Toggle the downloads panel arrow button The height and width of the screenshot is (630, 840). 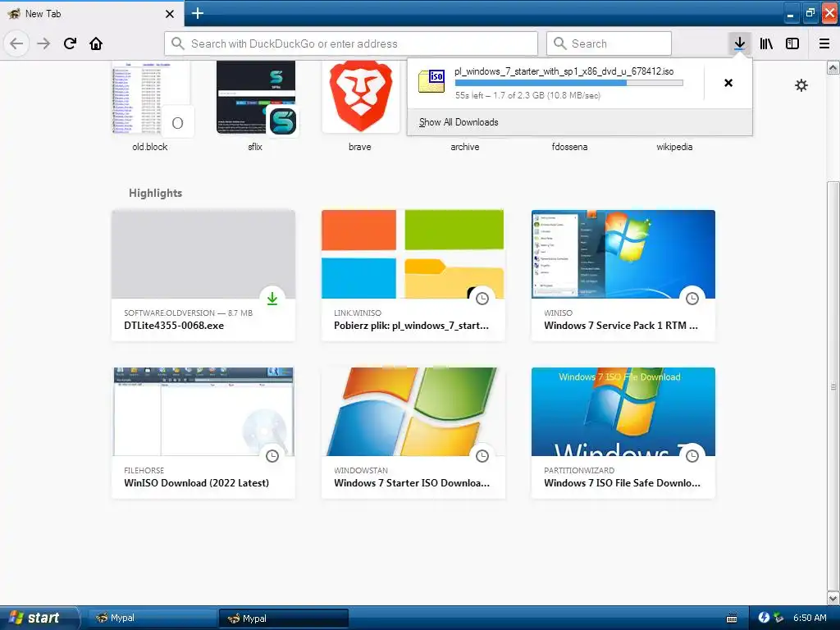click(739, 43)
